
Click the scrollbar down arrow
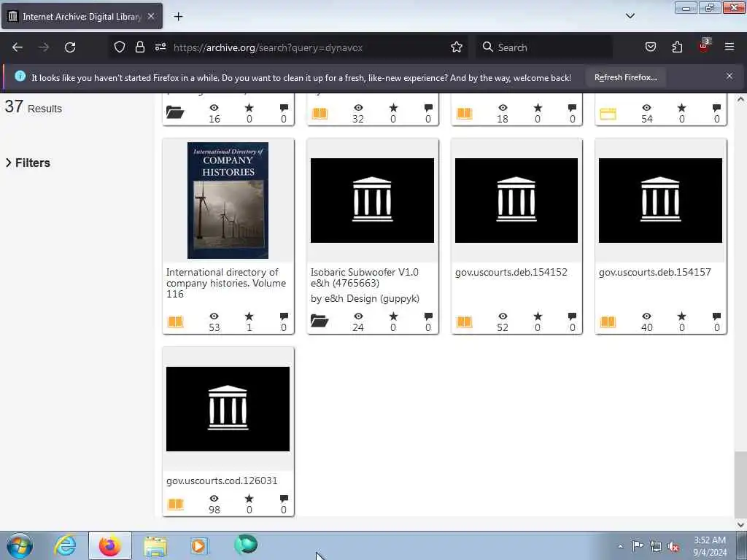pos(740,525)
